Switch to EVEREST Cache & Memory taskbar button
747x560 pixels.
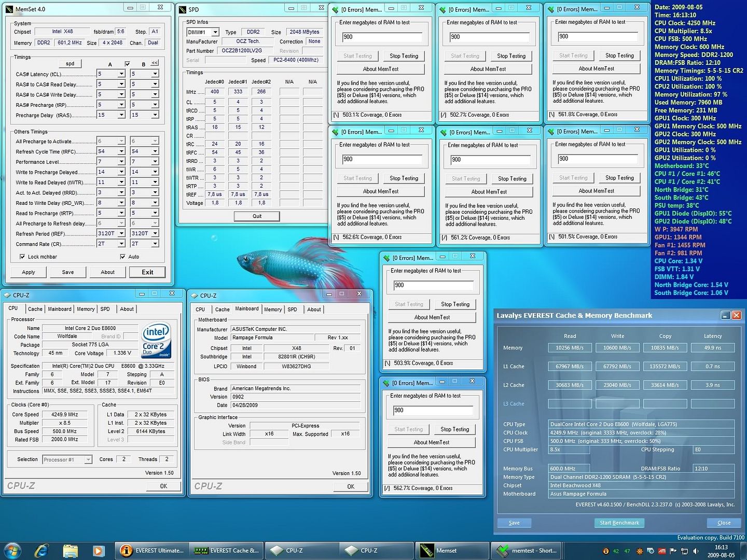(227, 551)
